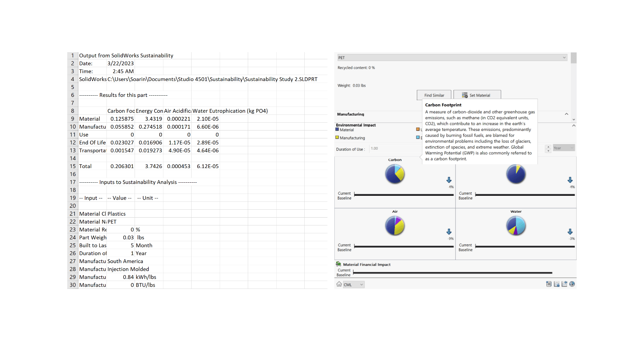Click the home icon beside CML dropdown
The height and width of the screenshot is (341, 644).
pos(339,284)
